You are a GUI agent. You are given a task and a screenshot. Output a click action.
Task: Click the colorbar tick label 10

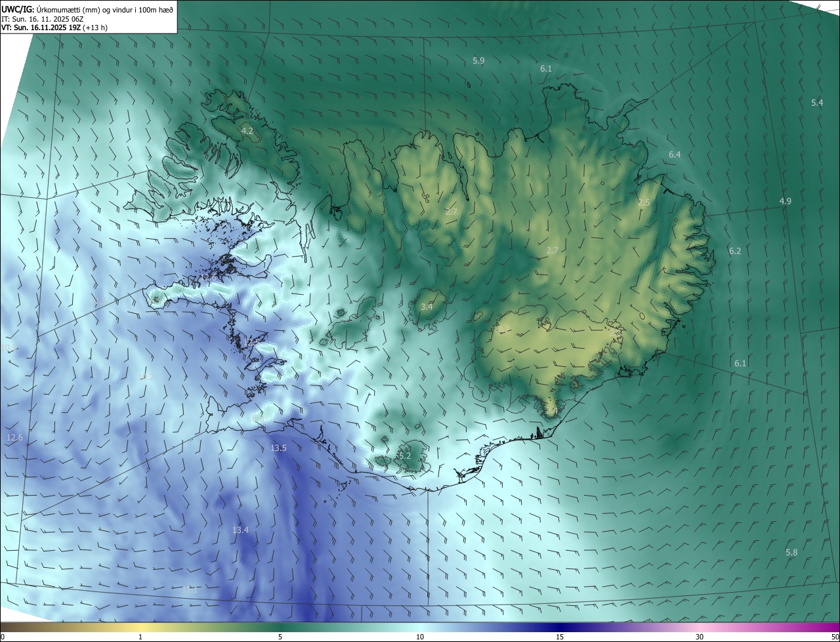tap(420, 637)
